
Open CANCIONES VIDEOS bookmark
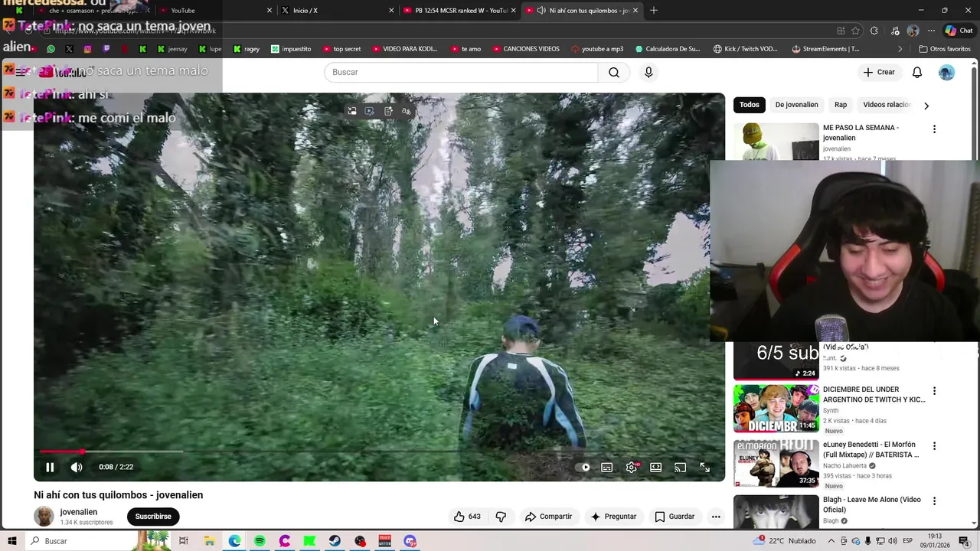point(526,49)
